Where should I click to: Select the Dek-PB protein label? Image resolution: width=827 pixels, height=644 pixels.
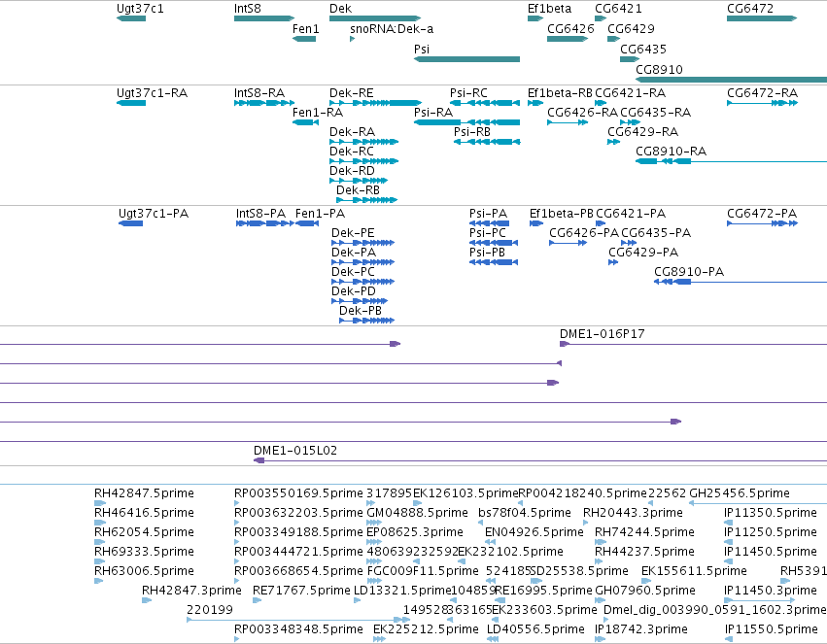click(361, 311)
